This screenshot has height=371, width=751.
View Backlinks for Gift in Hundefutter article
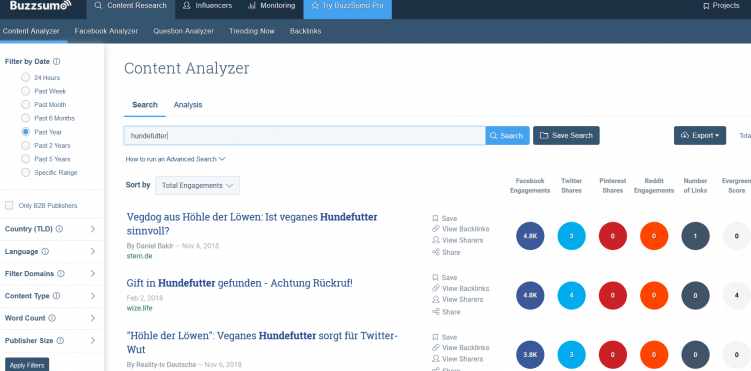coord(460,289)
